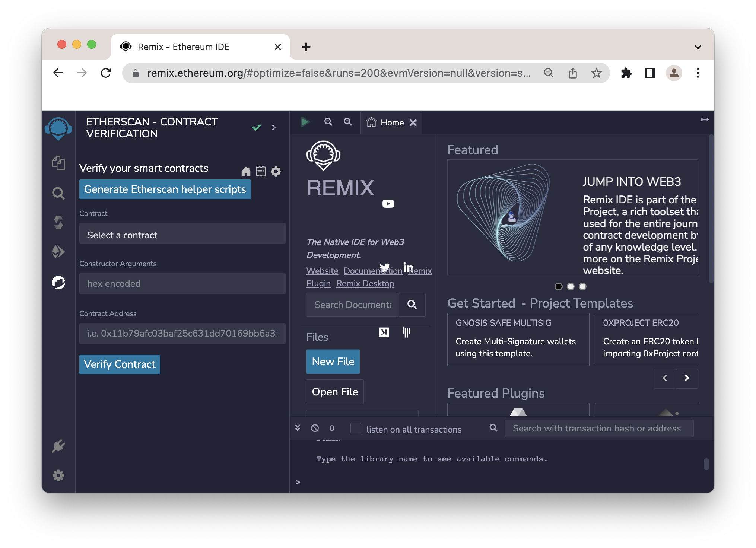This screenshot has height=548, width=756.
Task: Click Generate Etherscan helper scripts button
Action: tap(164, 189)
